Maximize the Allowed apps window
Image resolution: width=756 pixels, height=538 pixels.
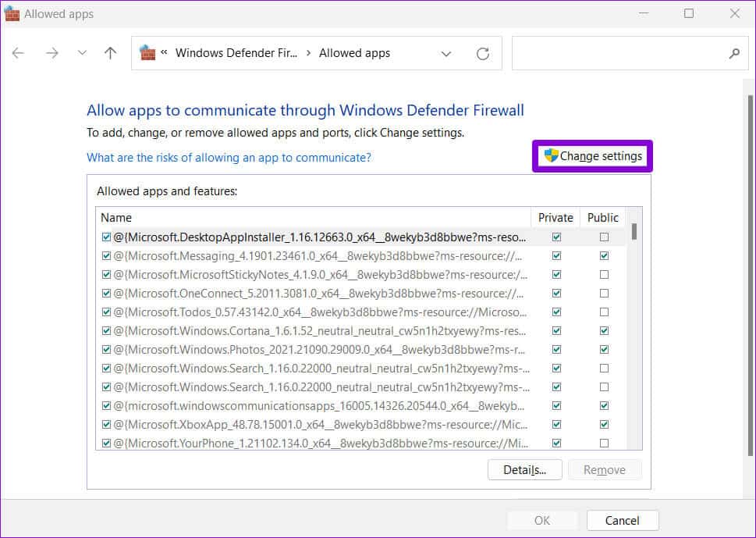pos(689,13)
